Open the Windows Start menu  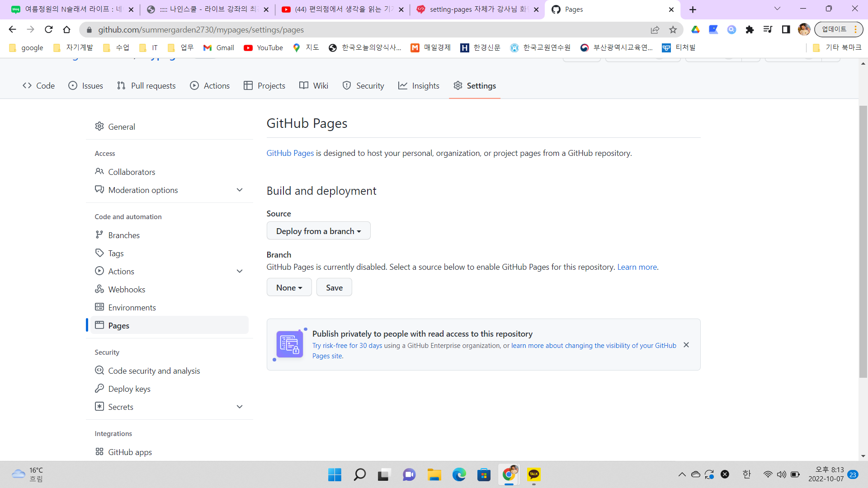pyautogui.click(x=335, y=474)
